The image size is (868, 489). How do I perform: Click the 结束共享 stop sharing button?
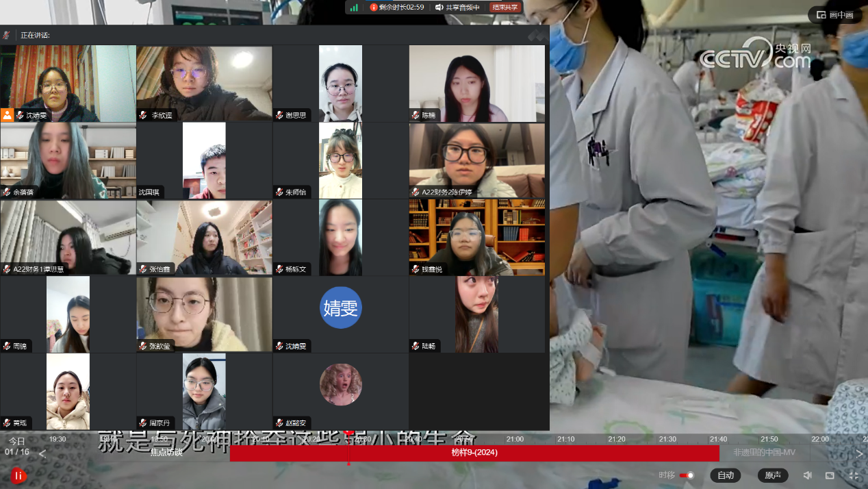click(506, 8)
